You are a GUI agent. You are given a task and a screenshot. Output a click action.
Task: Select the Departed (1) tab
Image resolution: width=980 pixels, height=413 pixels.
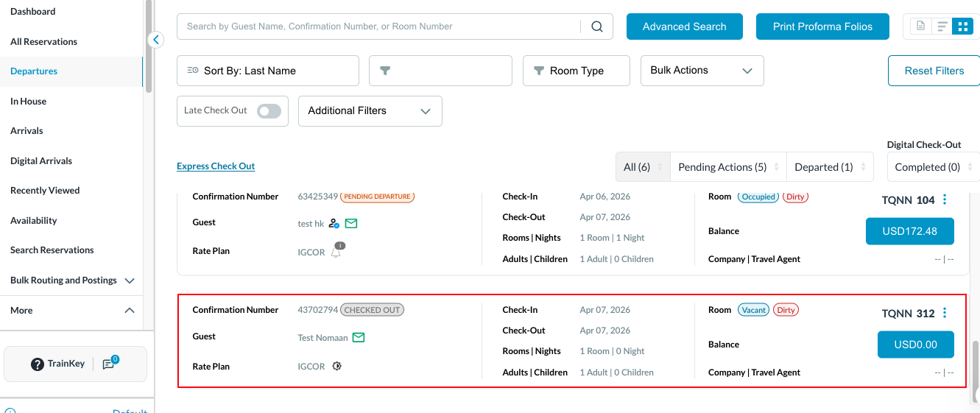coord(823,167)
